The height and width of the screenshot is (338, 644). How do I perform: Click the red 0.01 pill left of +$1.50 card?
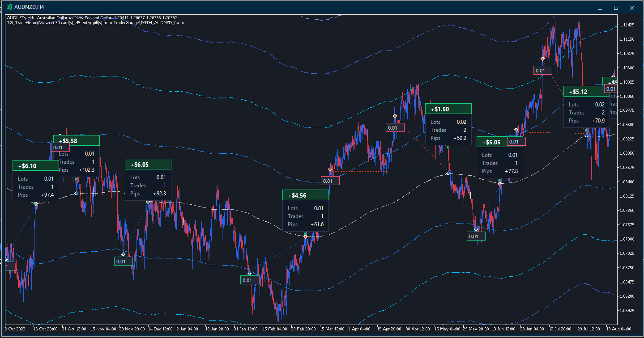click(x=395, y=128)
